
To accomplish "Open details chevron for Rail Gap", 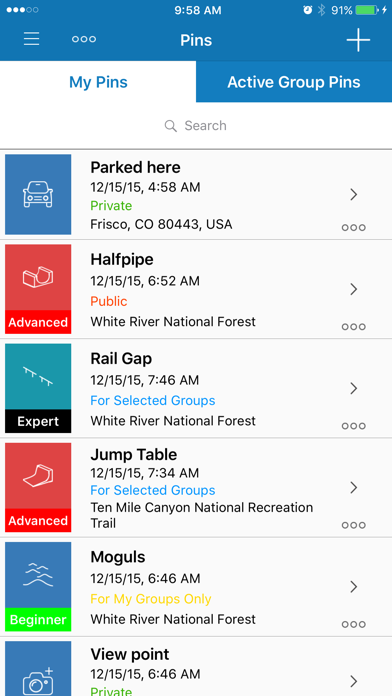I will 354,388.
